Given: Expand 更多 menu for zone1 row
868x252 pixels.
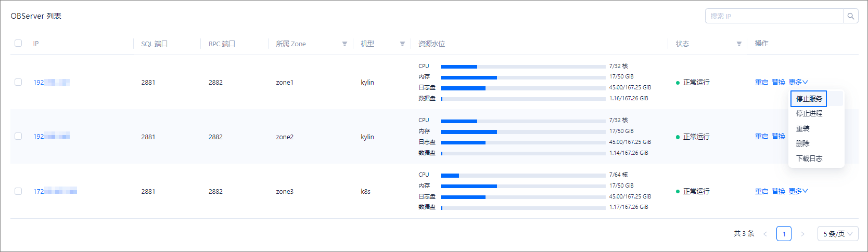Looking at the screenshot, I should point(798,82).
